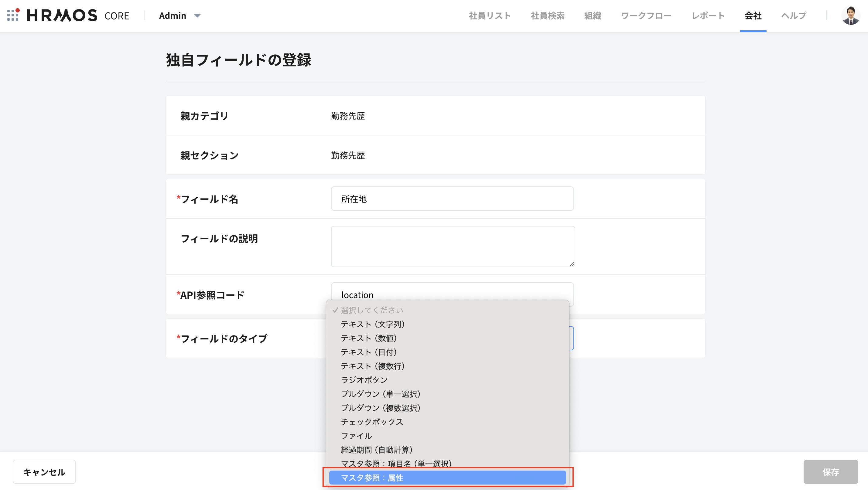Select ラジオボタン as field type

(x=364, y=380)
